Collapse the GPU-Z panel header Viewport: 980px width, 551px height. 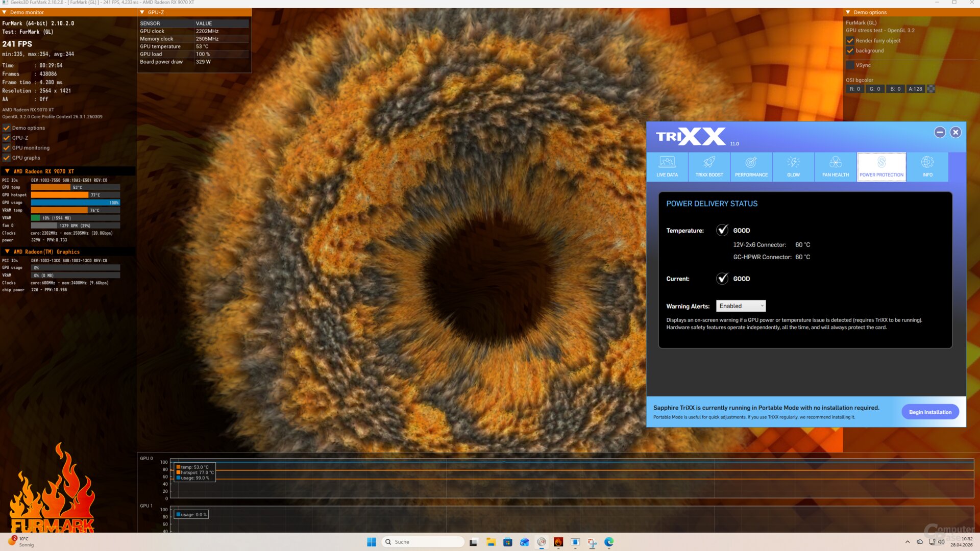pos(142,12)
